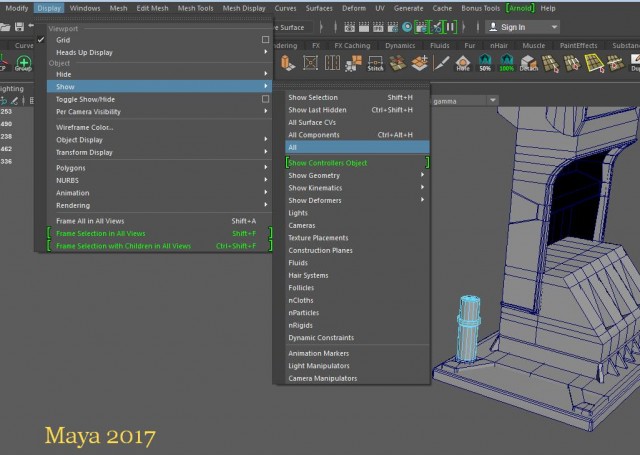Click the square frame icon right of Extrude
640x455 pixels.
point(311,63)
